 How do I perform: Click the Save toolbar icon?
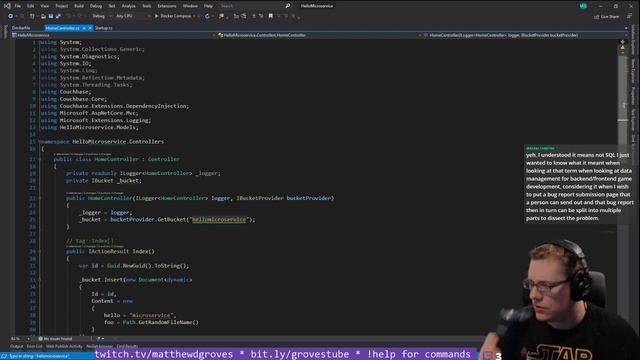point(51,16)
